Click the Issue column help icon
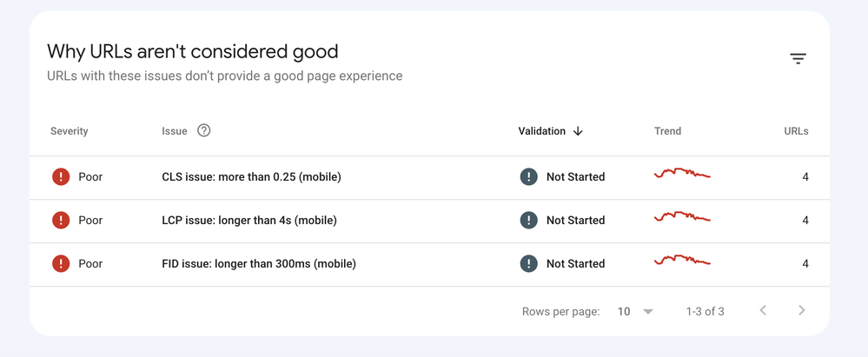This screenshot has width=868, height=357. [204, 131]
